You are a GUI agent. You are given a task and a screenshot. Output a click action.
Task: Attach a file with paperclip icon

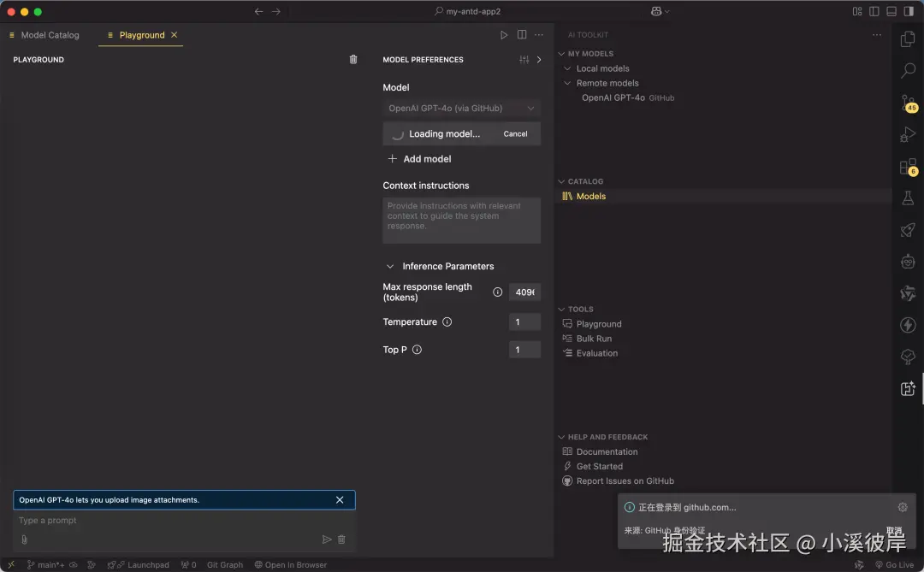(24, 539)
